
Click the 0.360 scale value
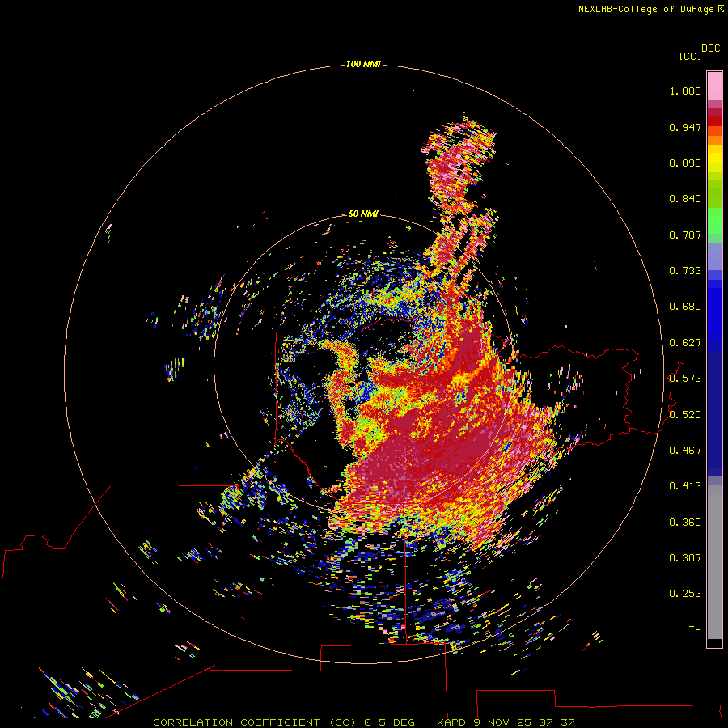pyautogui.click(x=685, y=523)
